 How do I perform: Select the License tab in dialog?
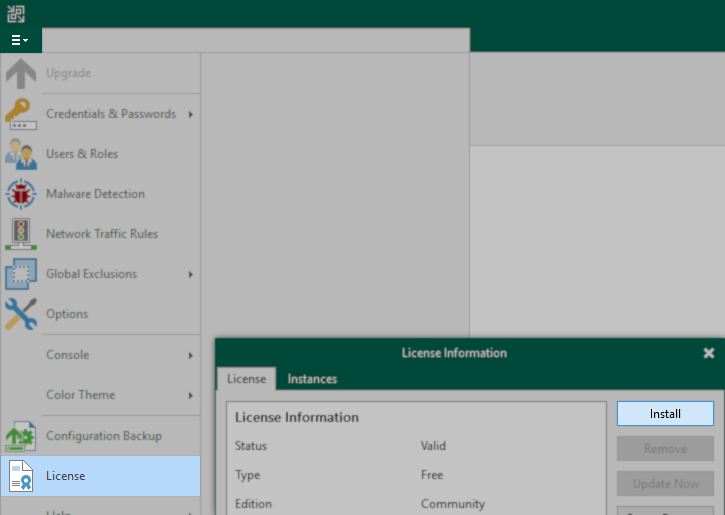[246, 379]
